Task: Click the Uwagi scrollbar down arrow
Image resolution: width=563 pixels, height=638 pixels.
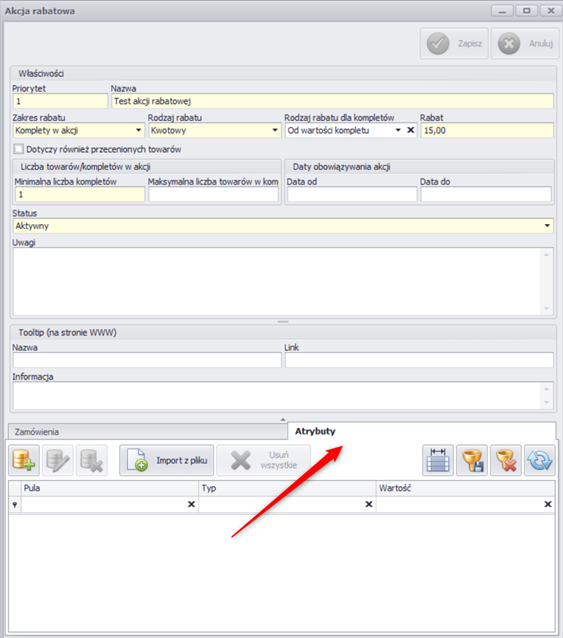Action: pyautogui.click(x=546, y=309)
